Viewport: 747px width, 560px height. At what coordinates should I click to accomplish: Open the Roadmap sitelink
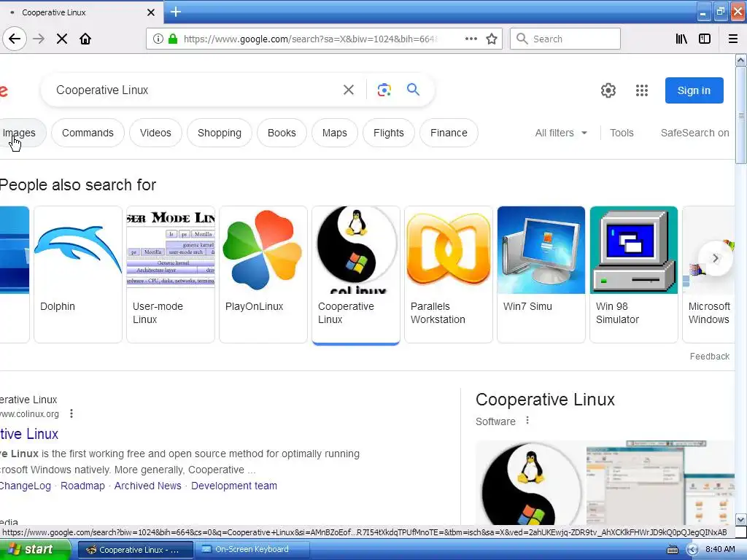82,486
